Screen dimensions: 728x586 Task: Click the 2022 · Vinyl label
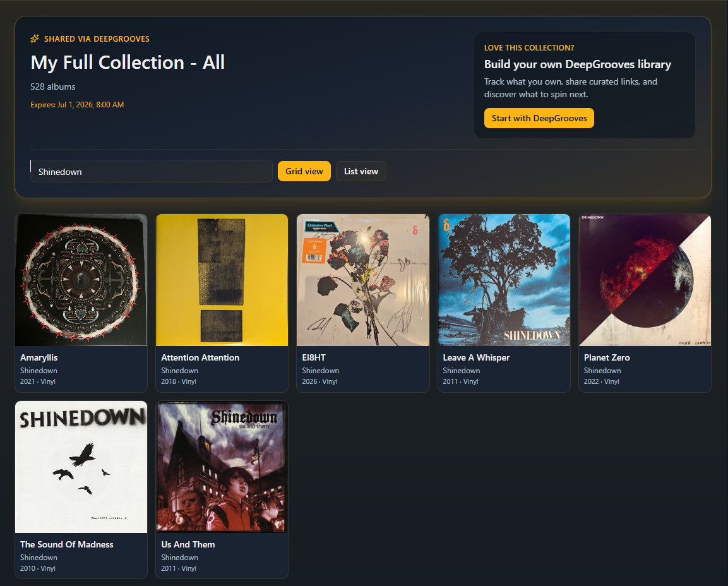[601, 381]
